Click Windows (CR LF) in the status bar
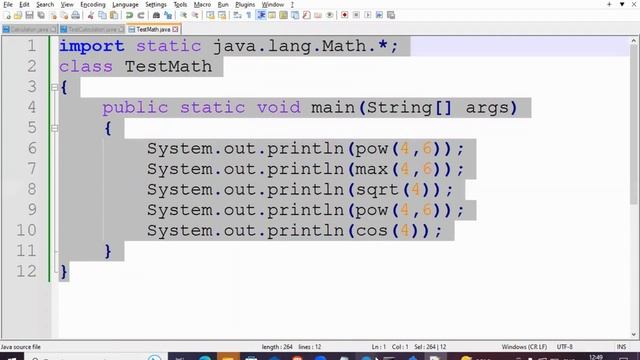This screenshot has width=640, height=360. pyautogui.click(x=524, y=347)
